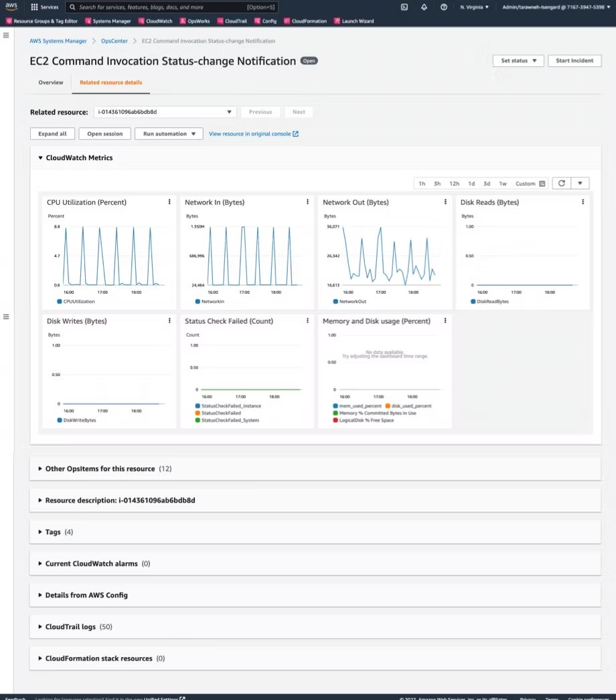The height and width of the screenshot is (700, 616).
Task: Go to OpsCenter breadcrumb
Action: (x=114, y=41)
